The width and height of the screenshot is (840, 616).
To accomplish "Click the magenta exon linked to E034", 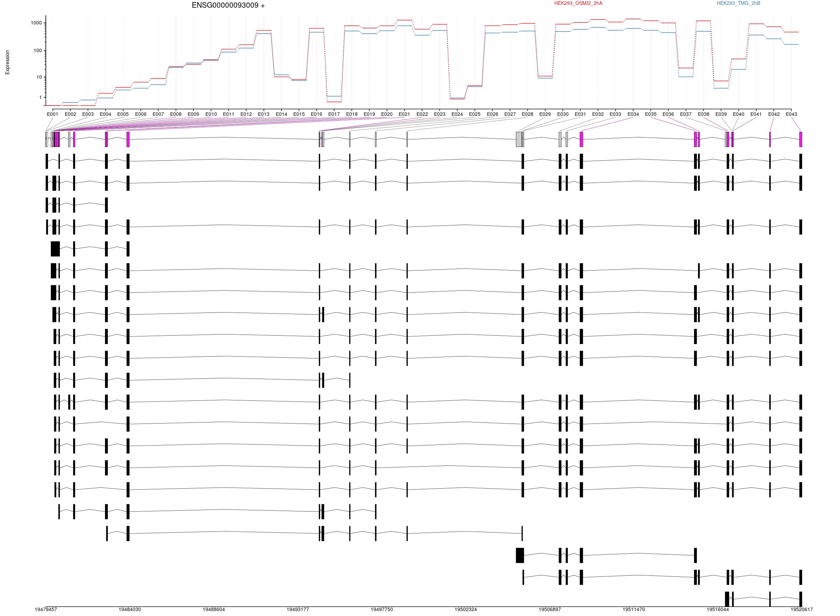I will [x=581, y=139].
